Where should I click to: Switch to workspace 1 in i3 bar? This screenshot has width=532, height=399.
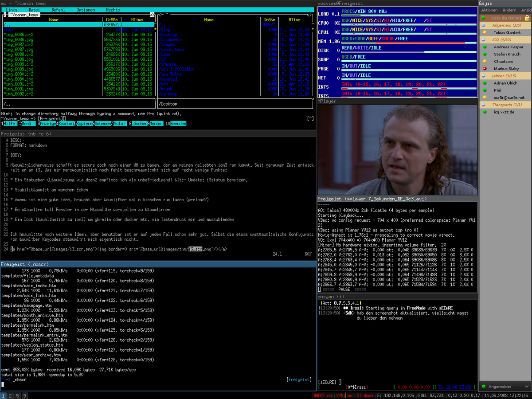pos(4,395)
